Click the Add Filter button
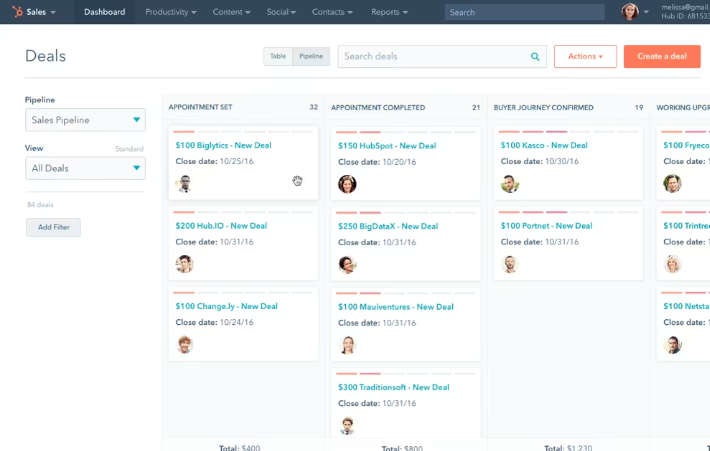Screen dimensions: 710x451 coord(53,227)
